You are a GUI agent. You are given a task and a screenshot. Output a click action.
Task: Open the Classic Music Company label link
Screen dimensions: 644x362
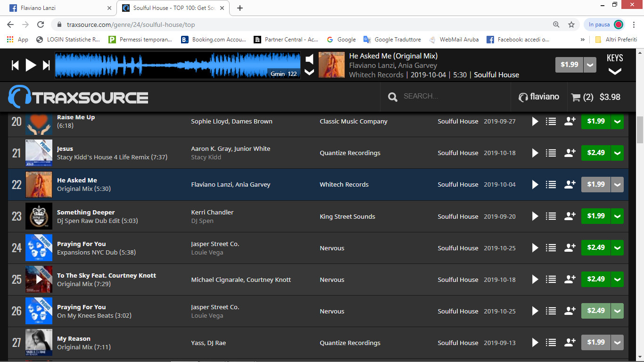(x=354, y=122)
